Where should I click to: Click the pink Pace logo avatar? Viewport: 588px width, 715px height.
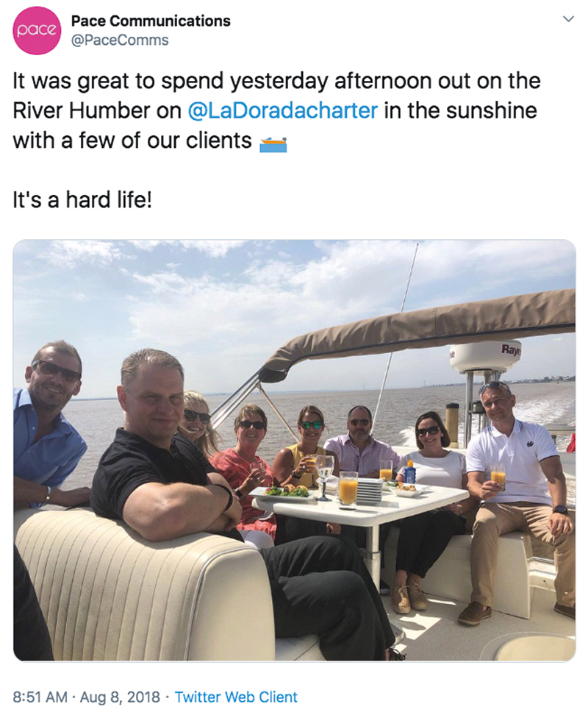(x=37, y=31)
